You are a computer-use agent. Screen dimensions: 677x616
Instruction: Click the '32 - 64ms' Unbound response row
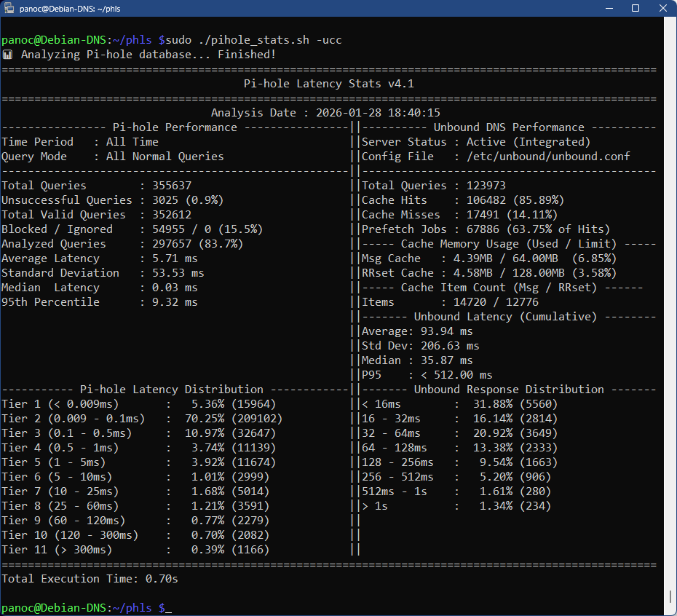pos(460,433)
